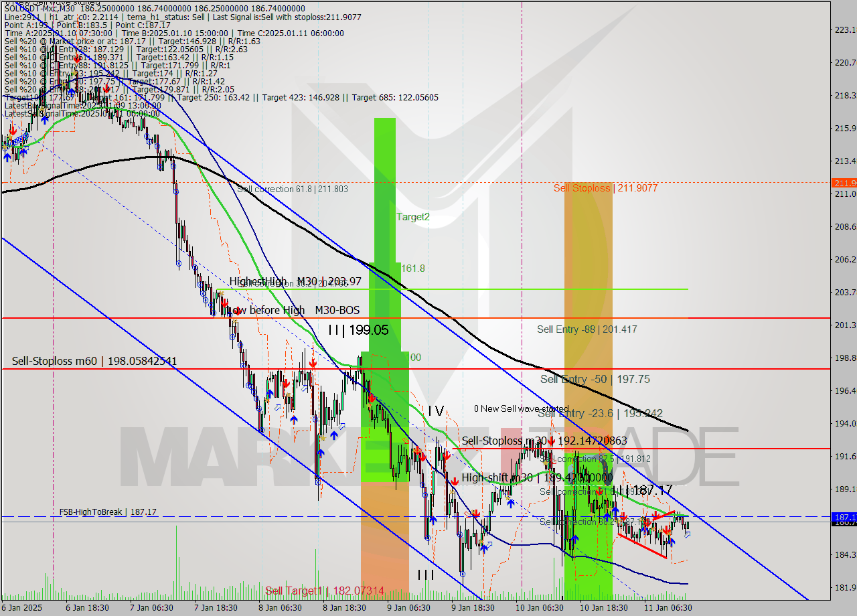The height and width of the screenshot is (616, 857).
Task: Select 'Sell correction 87.5 | 191.812' label
Action: (596, 459)
